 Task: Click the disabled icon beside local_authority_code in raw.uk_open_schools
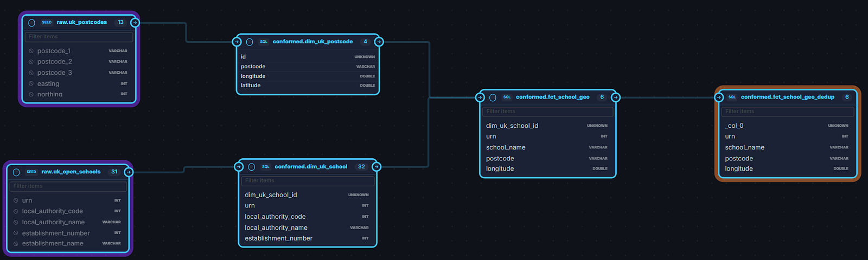coord(16,211)
